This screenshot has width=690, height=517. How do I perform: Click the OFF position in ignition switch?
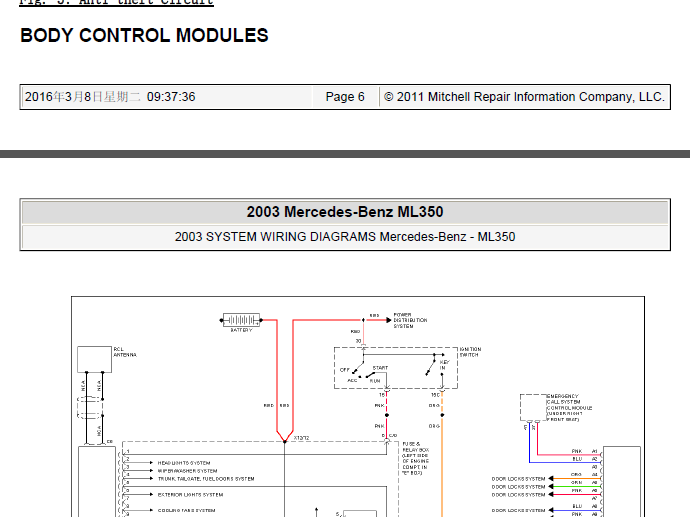point(345,370)
